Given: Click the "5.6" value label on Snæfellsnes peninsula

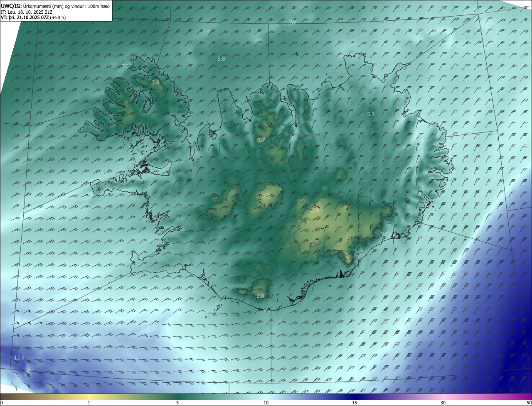Looking at the screenshot, I should [x=99, y=190].
